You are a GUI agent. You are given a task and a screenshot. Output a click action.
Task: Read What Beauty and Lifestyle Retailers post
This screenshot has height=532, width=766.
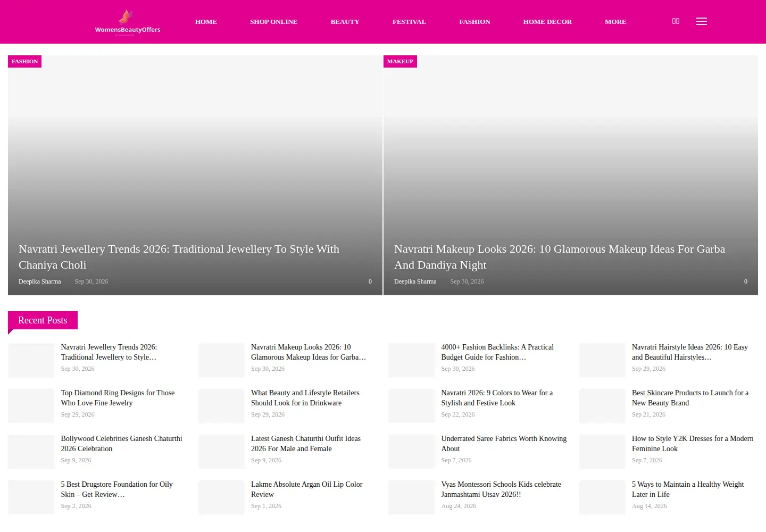pyautogui.click(x=305, y=398)
